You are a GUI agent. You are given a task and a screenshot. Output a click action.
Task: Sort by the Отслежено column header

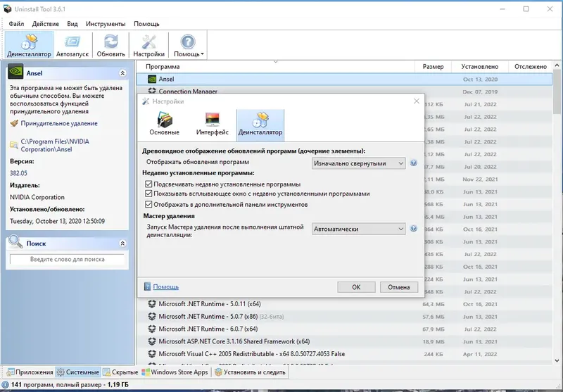tap(531, 66)
